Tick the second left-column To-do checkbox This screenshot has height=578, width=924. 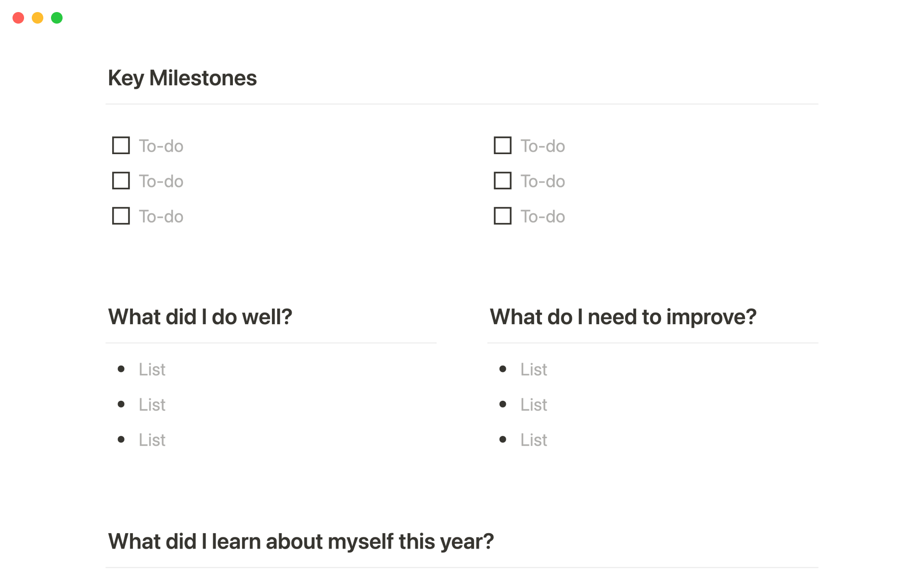pos(121,181)
